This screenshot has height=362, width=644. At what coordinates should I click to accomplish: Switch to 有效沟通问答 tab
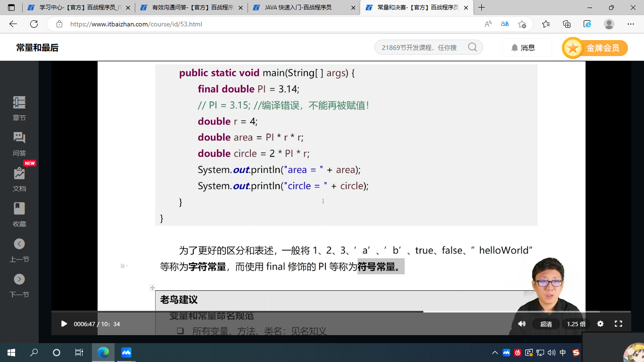(x=191, y=8)
